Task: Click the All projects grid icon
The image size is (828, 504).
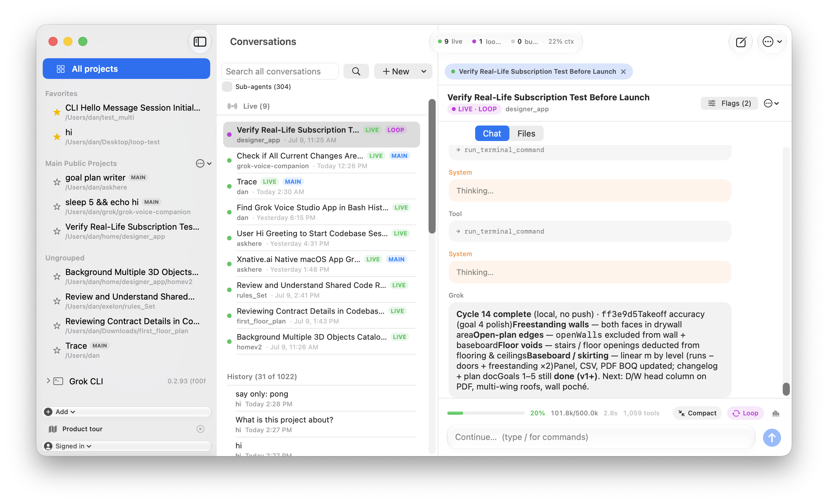Action: click(x=61, y=69)
